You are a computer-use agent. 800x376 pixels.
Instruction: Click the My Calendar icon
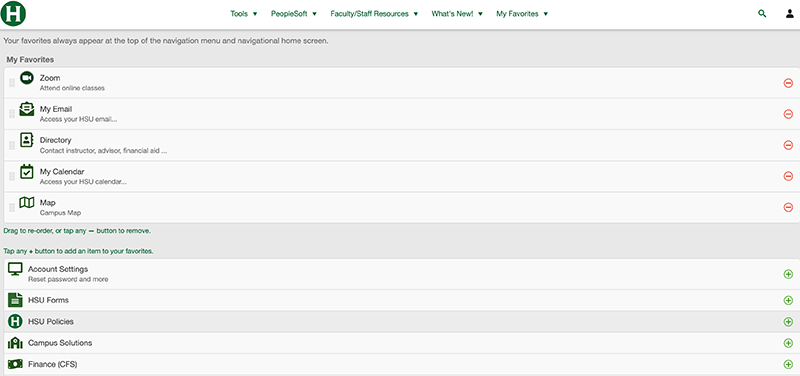point(27,171)
